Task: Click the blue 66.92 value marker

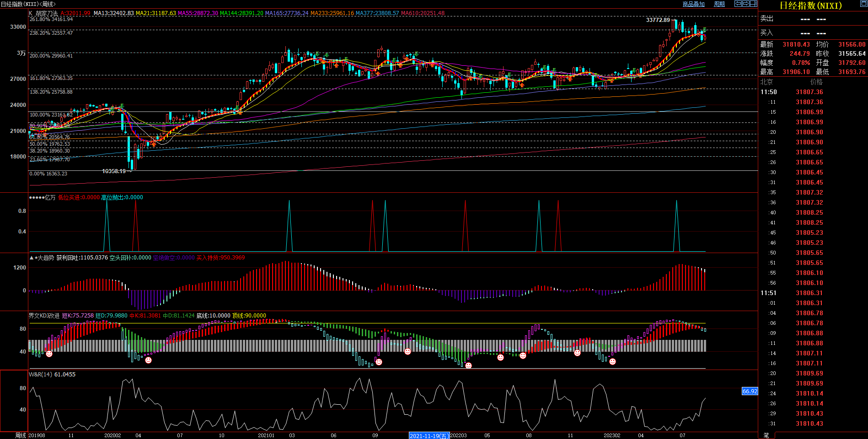Action: [x=750, y=391]
